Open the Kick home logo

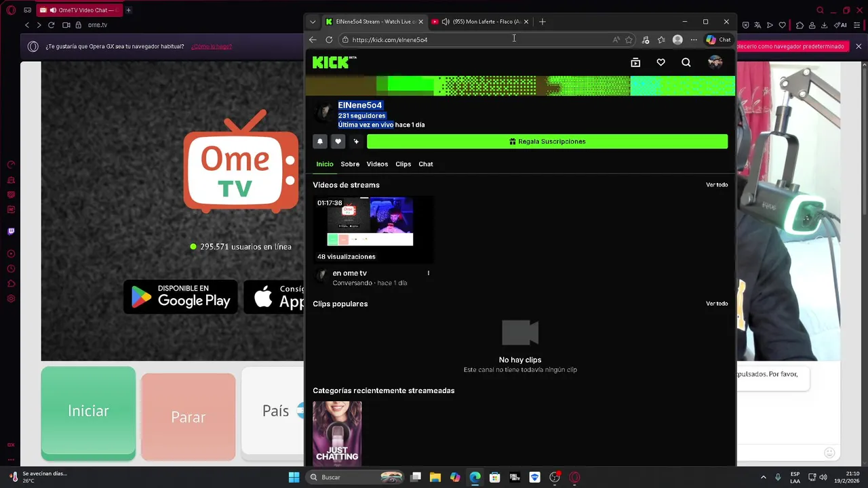click(334, 62)
